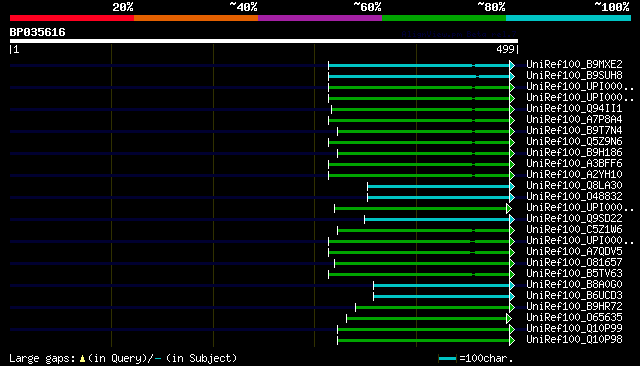Click the white BP035616 query bar

[x=264, y=41]
